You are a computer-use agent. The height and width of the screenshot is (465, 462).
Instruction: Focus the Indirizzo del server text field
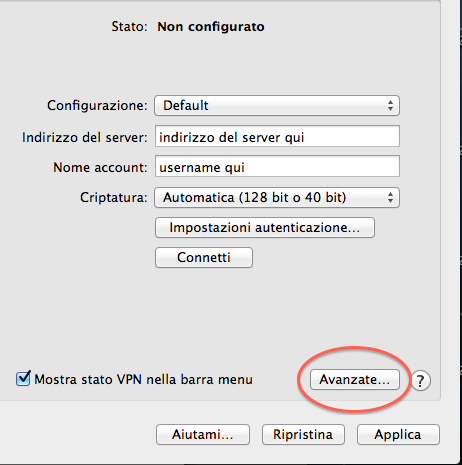(x=277, y=136)
